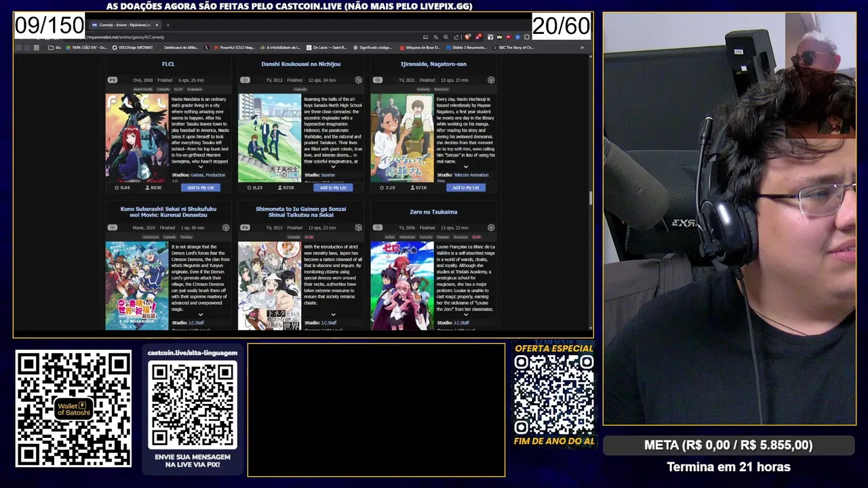Image resolution: width=868 pixels, height=488 pixels.
Task: Click the Ecchi genre tag on Shimoneta
Action: click(309, 237)
